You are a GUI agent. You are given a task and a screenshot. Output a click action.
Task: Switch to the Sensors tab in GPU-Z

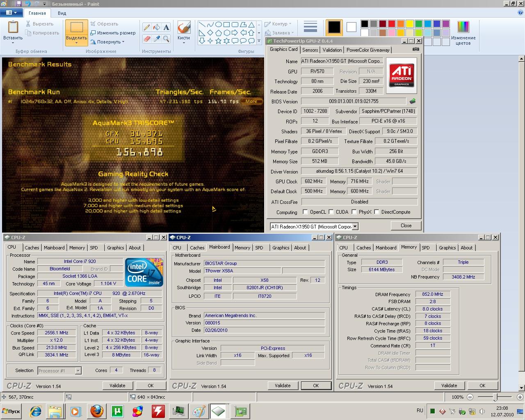(310, 50)
